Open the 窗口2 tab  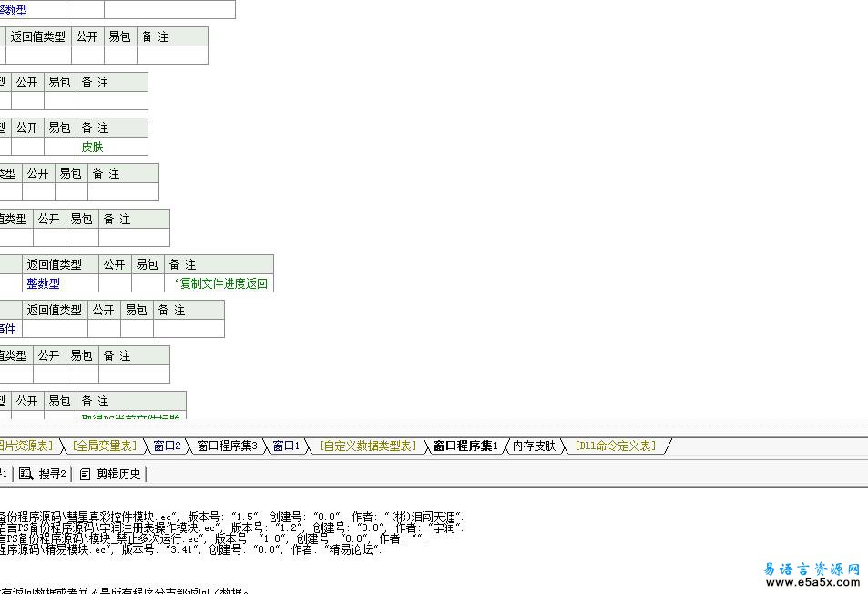click(167, 445)
